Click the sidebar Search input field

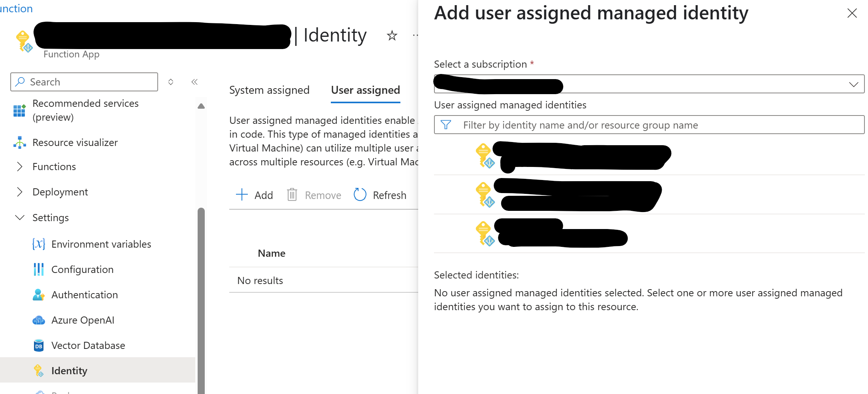84,82
